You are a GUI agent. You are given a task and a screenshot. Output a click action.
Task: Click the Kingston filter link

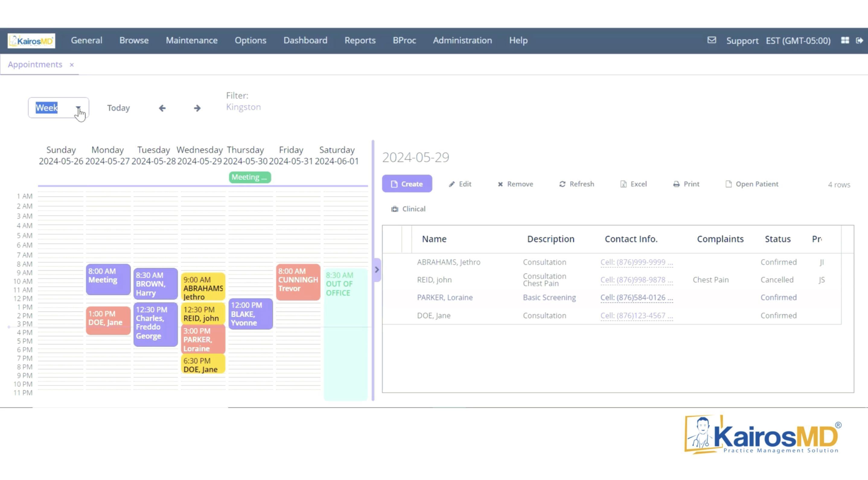coord(243,107)
